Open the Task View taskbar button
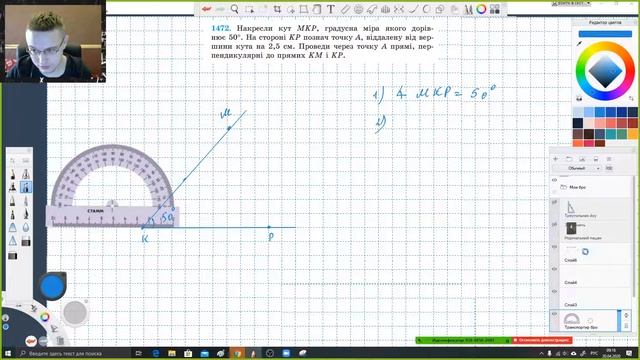Screen dimensions: 640x360 (x=139, y=353)
